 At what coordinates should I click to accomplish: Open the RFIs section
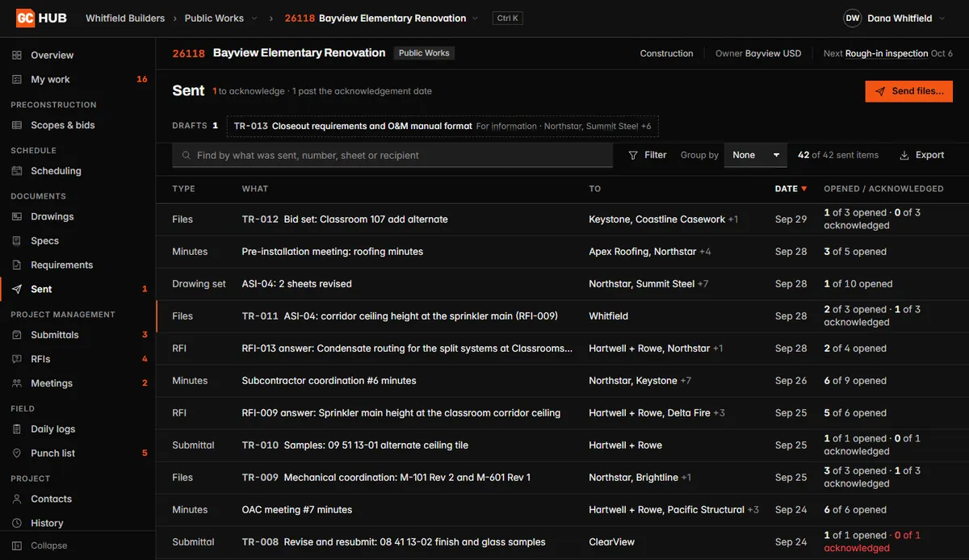pyautogui.click(x=78, y=359)
